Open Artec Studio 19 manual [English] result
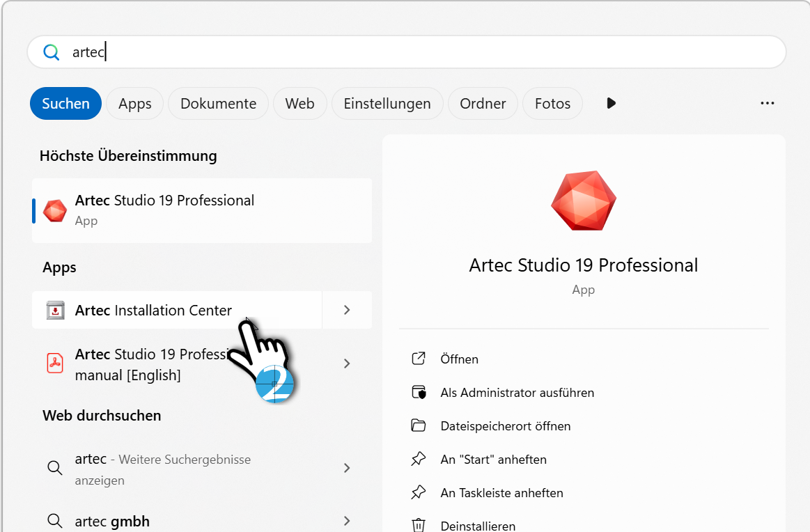This screenshot has height=532, width=810. click(177, 364)
